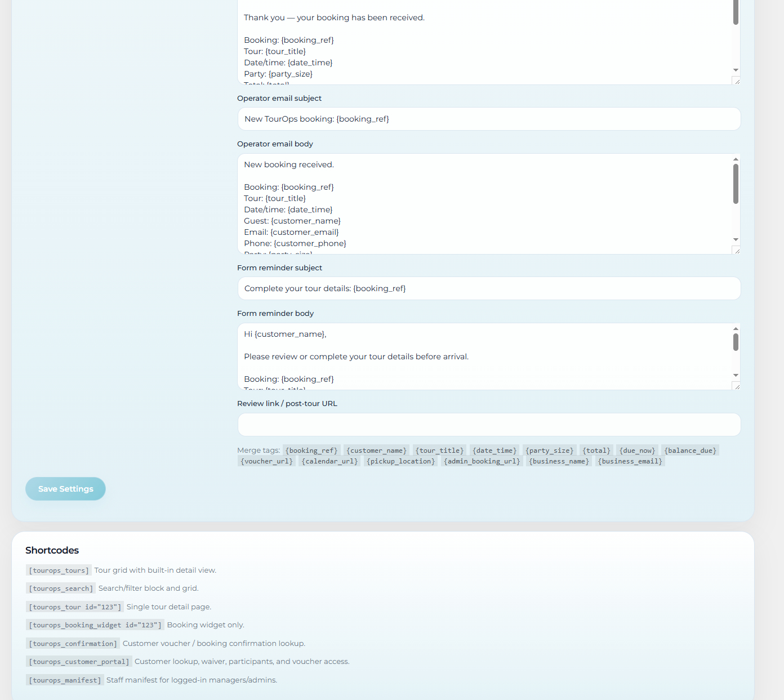Click the [tourops_manifest] shortcode
The height and width of the screenshot is (700, 784).
click(65, 680)
